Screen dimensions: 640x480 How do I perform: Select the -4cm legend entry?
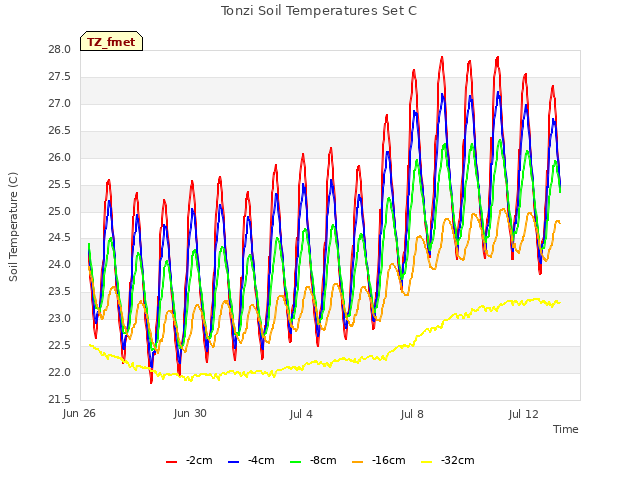click(251, 460)
